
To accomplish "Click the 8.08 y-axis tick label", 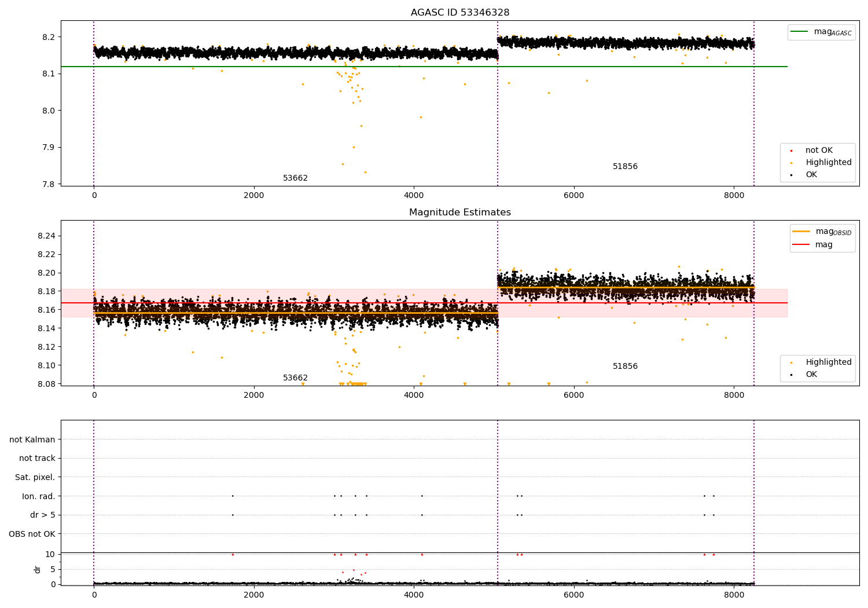I will click(x=46, y=384).
